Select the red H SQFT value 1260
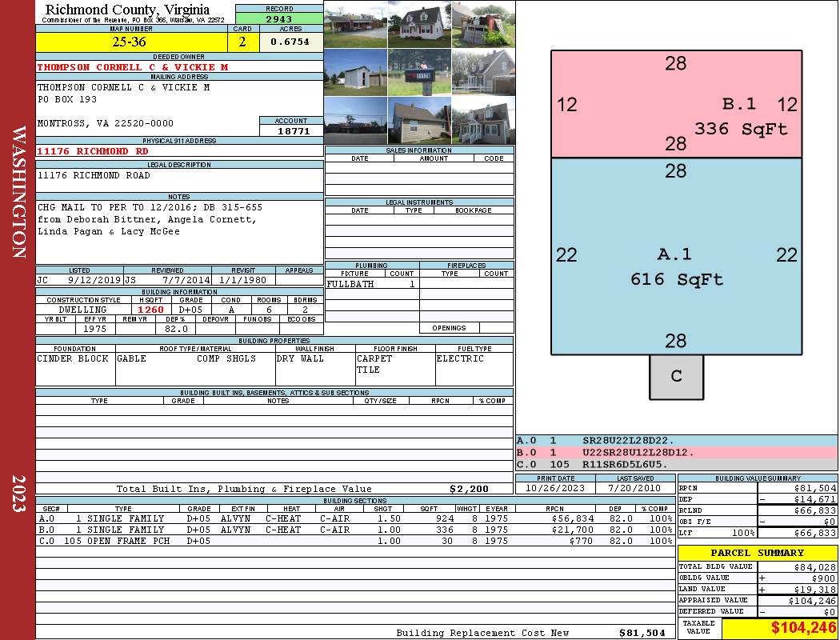The height and width of the screenshot is (640, 840). coord(151,310)
